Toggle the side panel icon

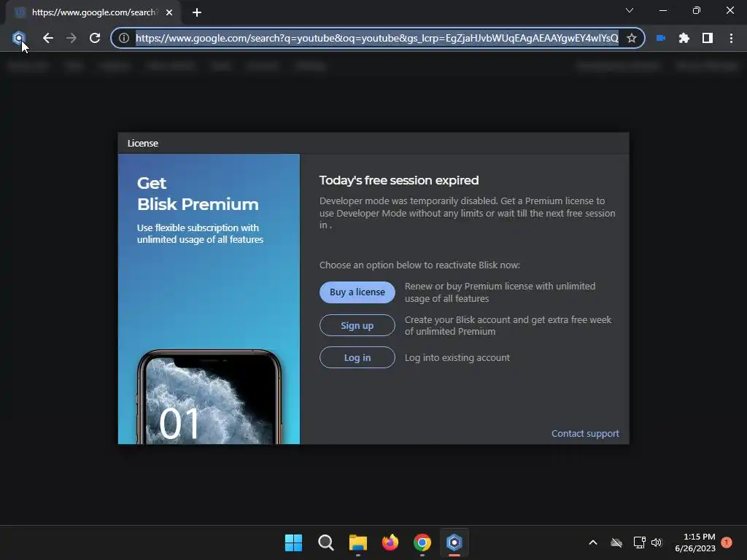[x=708, y=38]
